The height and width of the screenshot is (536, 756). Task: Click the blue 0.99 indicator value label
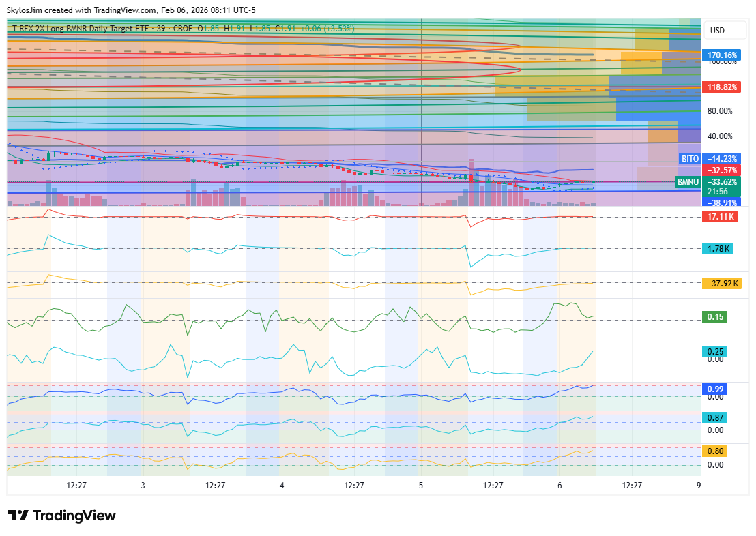pos(716,389)
